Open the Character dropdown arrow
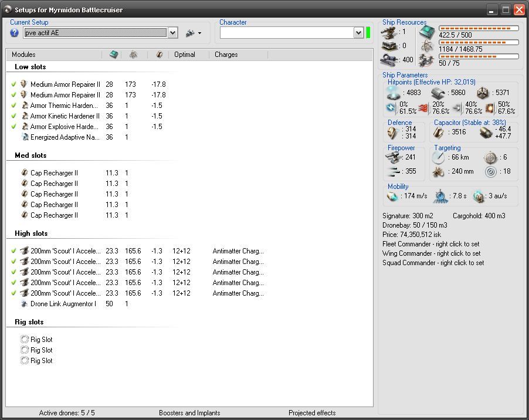 click(358, 33)
